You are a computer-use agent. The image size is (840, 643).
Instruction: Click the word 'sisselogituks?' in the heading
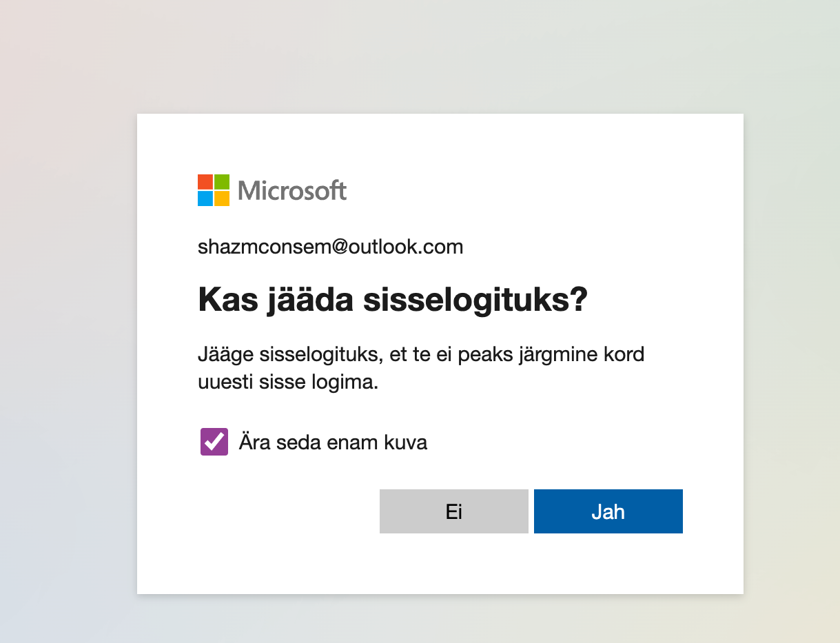(475, 301)
